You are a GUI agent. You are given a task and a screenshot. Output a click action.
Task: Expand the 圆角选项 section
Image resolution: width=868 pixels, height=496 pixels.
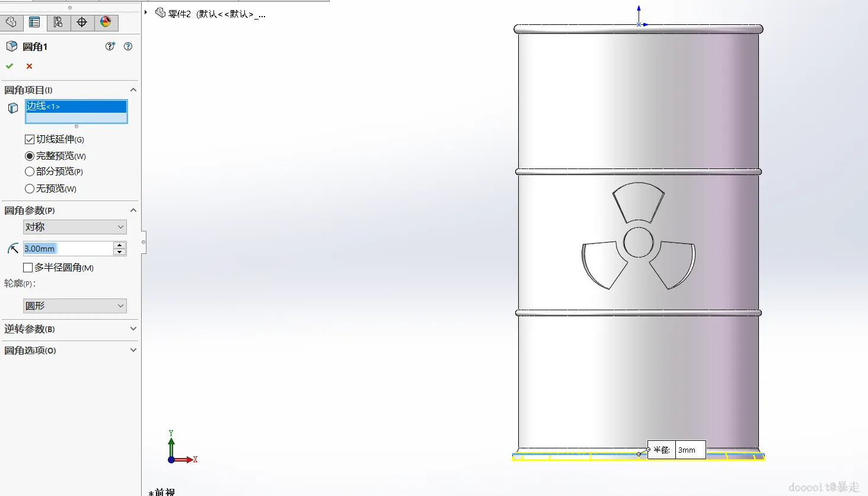133,351
